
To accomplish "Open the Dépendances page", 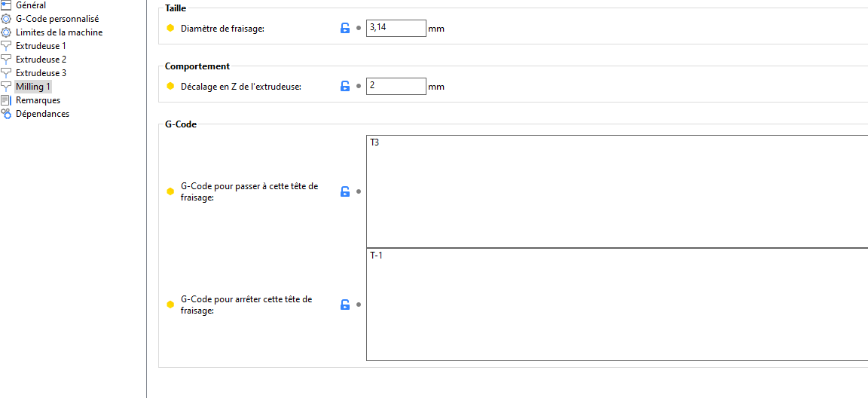I will click(43, 114).
